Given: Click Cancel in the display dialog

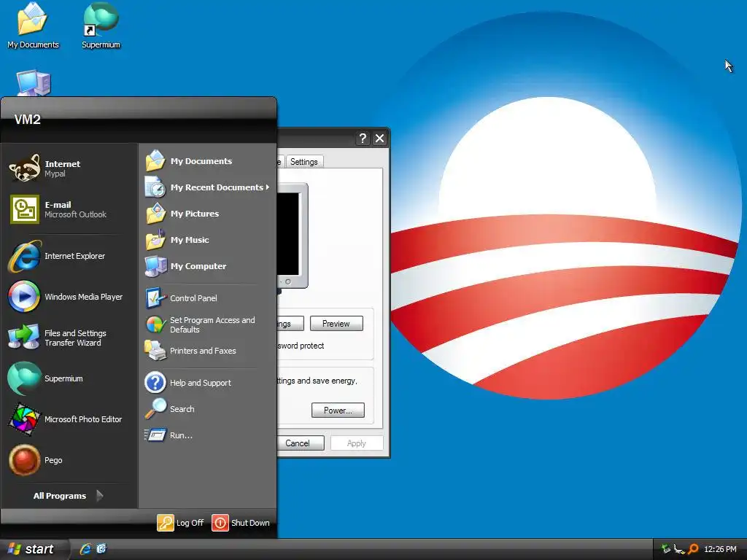Looking at the screenshot, I should (x=300, y=443).
